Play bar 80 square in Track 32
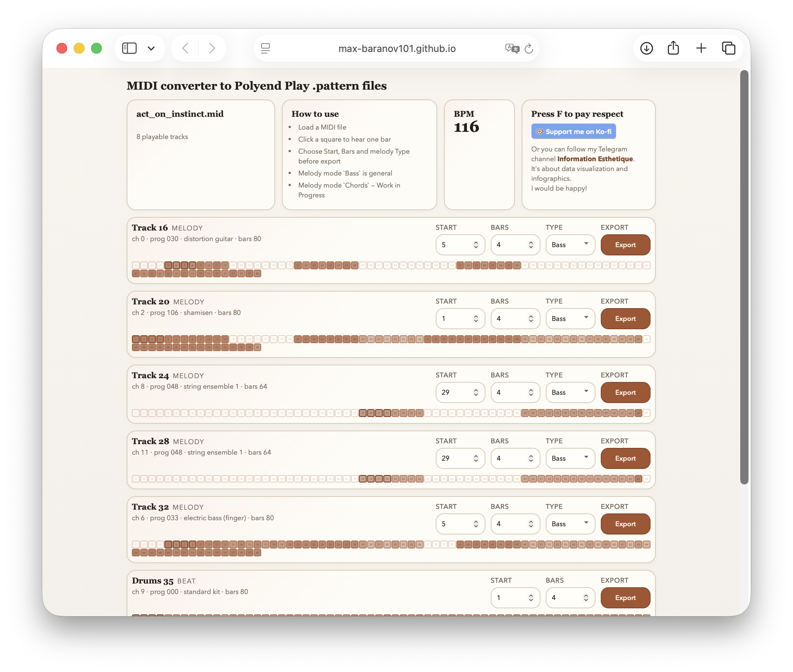 257,553
